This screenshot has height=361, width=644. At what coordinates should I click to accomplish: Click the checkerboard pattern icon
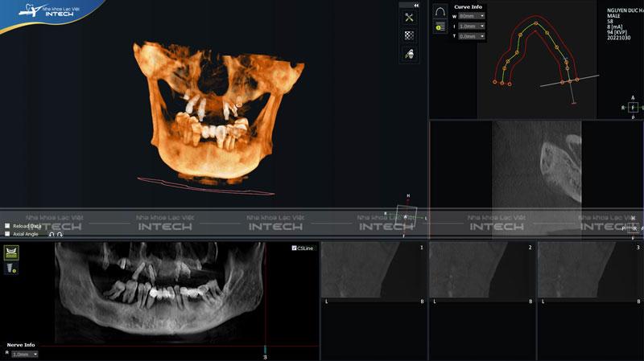click(x=409, y=36)
